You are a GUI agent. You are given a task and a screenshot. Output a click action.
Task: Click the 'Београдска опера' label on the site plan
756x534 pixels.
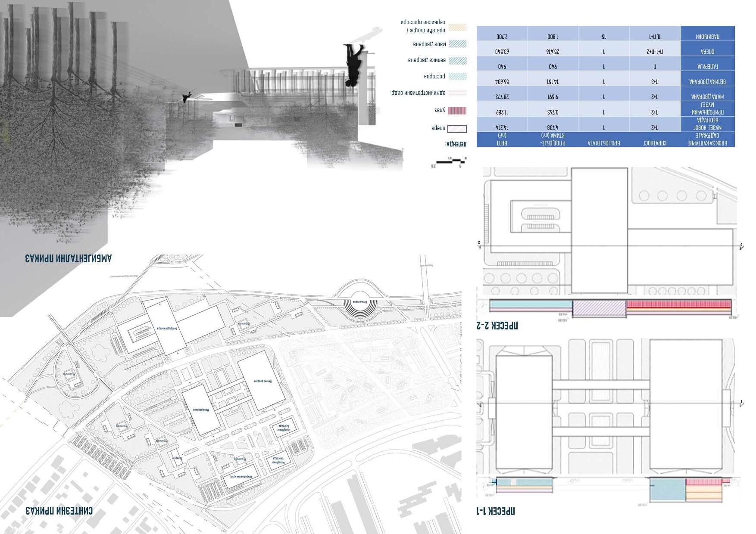click(166, 328)
